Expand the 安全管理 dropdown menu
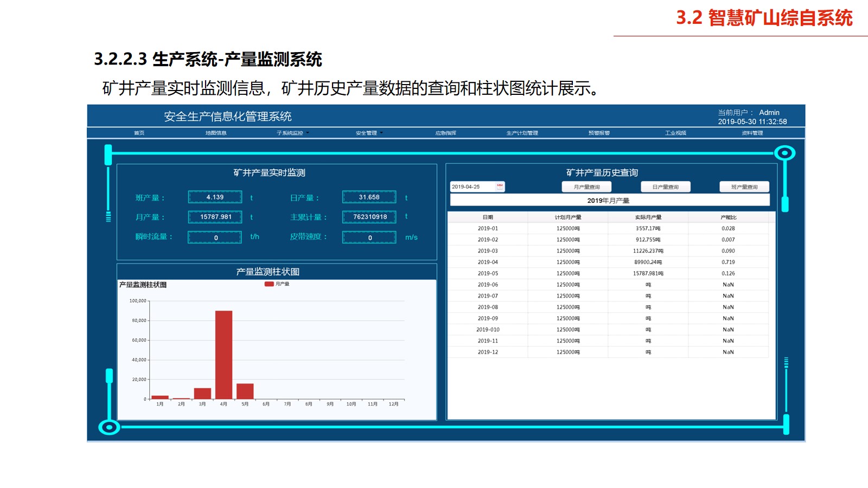Image resolution: width=868 pixels, height=488 pixels. (x=369, y=133)
